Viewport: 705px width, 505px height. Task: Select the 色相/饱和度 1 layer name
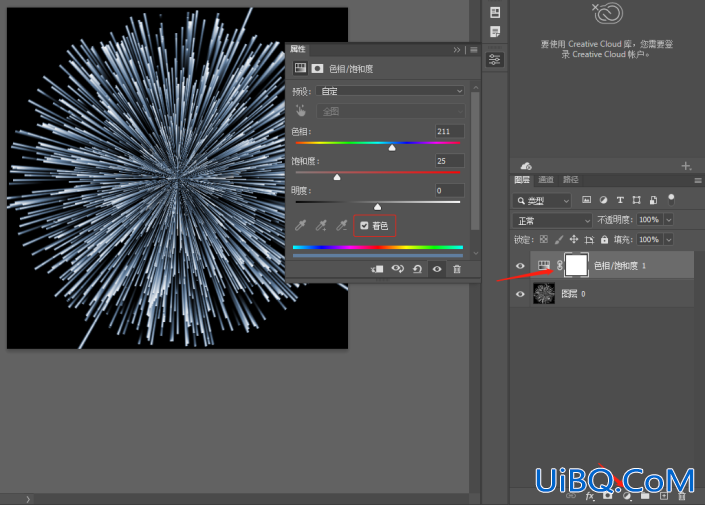point(620,266)
